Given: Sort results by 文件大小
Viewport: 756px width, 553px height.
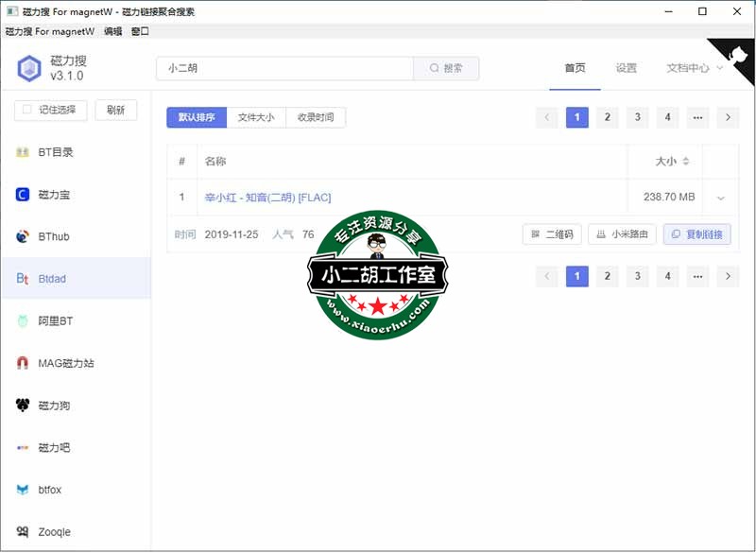Looking at the screenshot, I should click(x=256, y=117).
